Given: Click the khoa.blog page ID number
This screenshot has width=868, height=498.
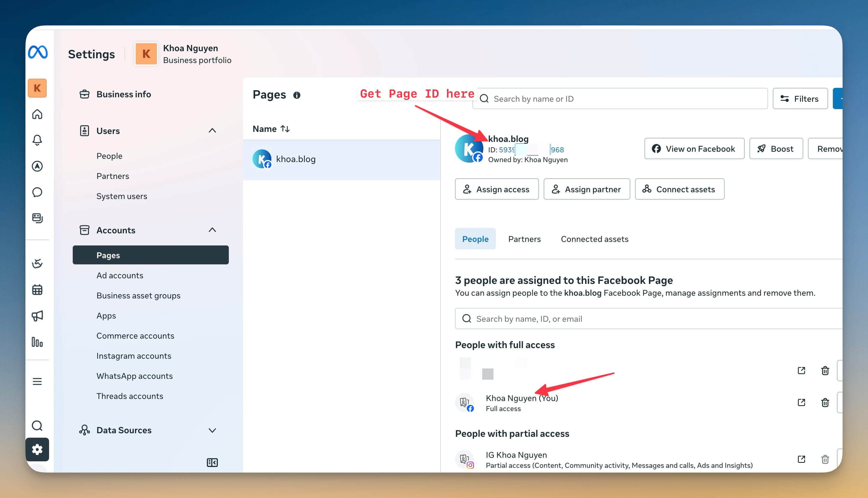Looking at the screenshot, I should click(531, 150).
